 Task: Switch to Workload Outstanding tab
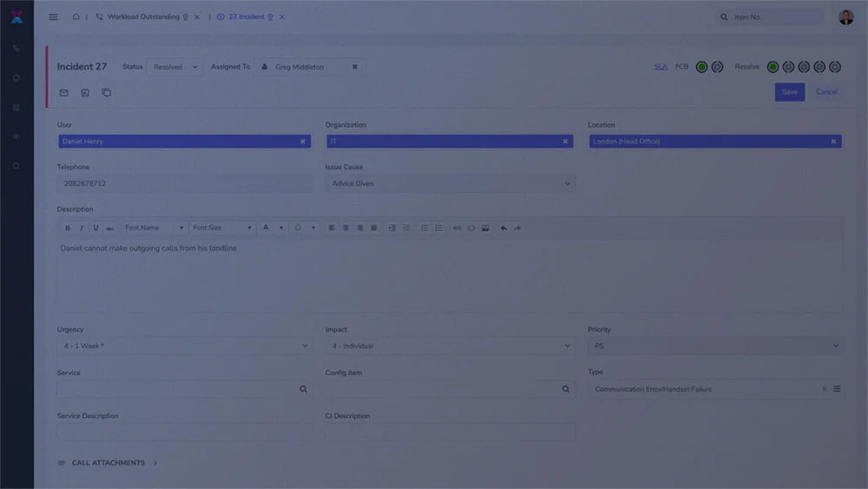[x=143, y=17]
